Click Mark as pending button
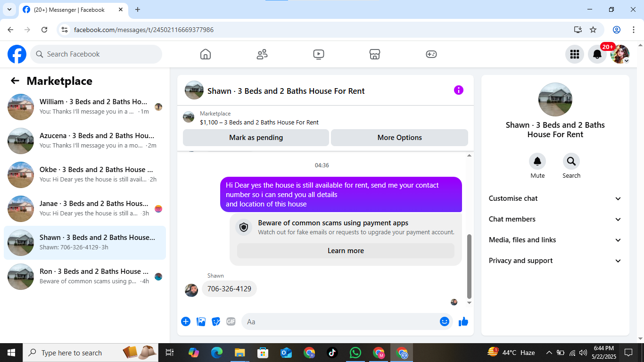Viewport: 644px width, 362px height. point(256,138)
